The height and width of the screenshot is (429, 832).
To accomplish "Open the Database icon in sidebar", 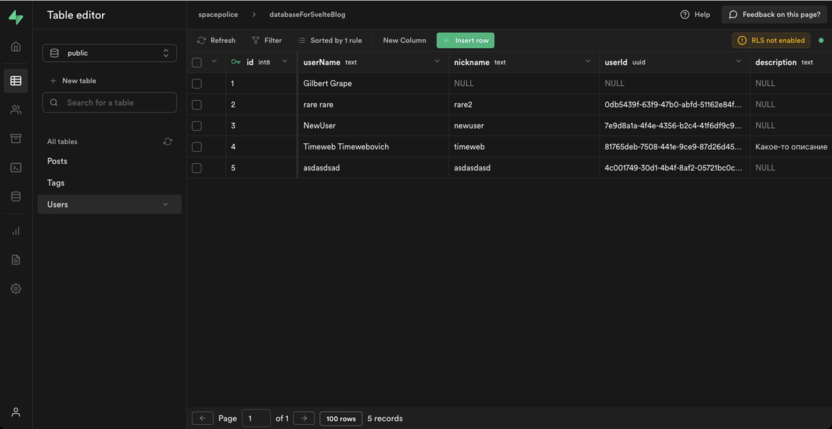I will point(15,197).
